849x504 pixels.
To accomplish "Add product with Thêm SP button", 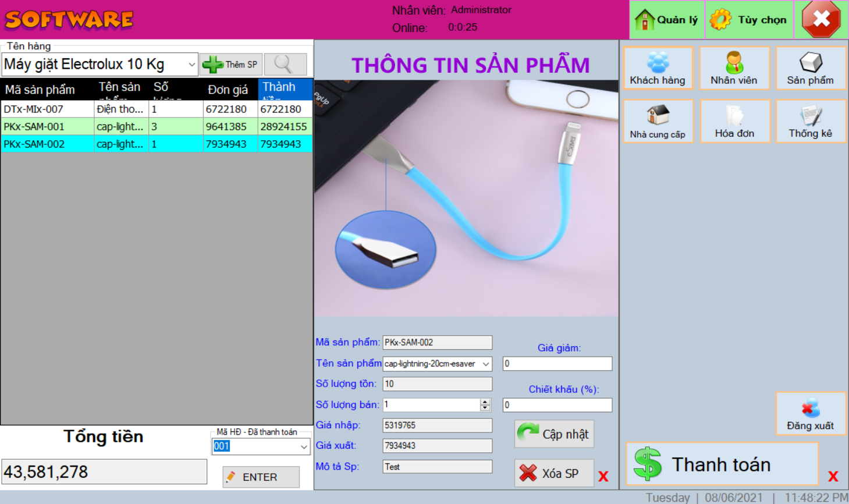I will pyautogui.click(x=231, y=64).
